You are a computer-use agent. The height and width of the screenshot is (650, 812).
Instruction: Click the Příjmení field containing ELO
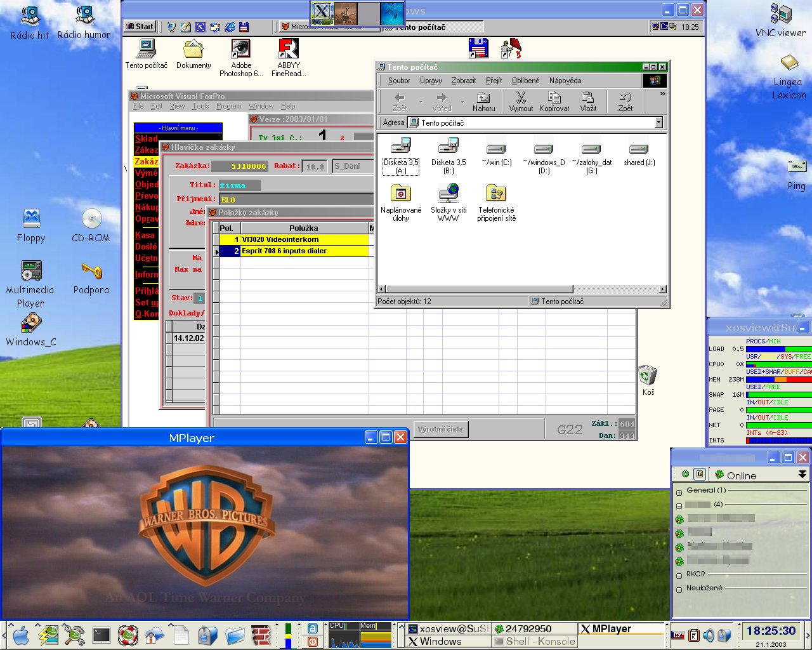[x=296, y=199]
